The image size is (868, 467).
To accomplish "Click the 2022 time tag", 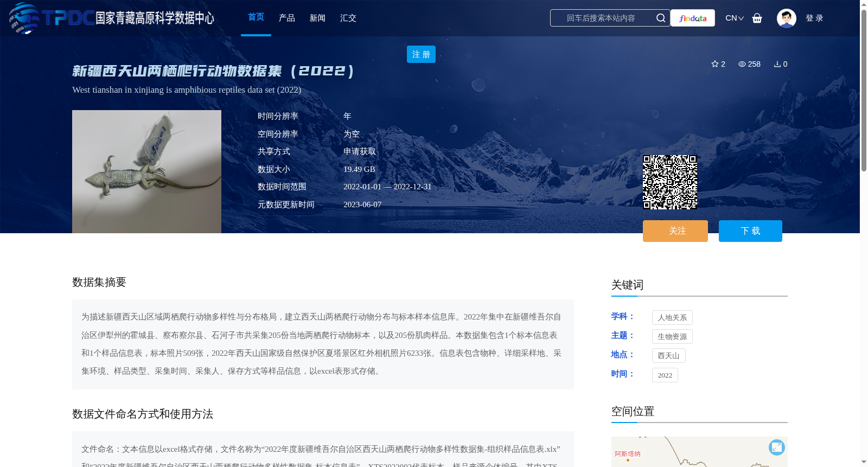I will coord(665,375).
